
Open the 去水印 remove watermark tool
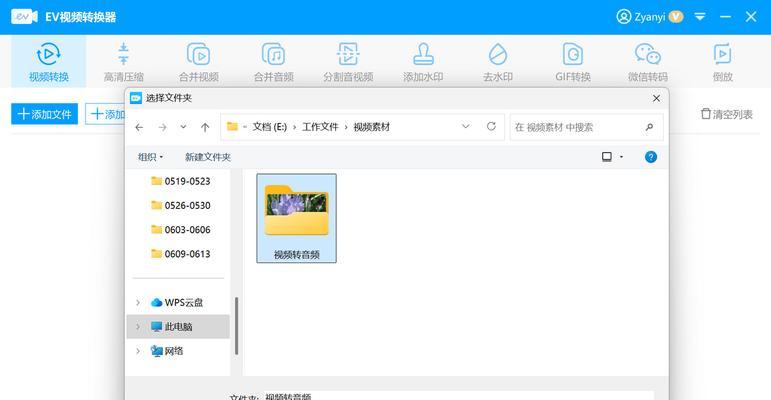click(x=498, y=62)
